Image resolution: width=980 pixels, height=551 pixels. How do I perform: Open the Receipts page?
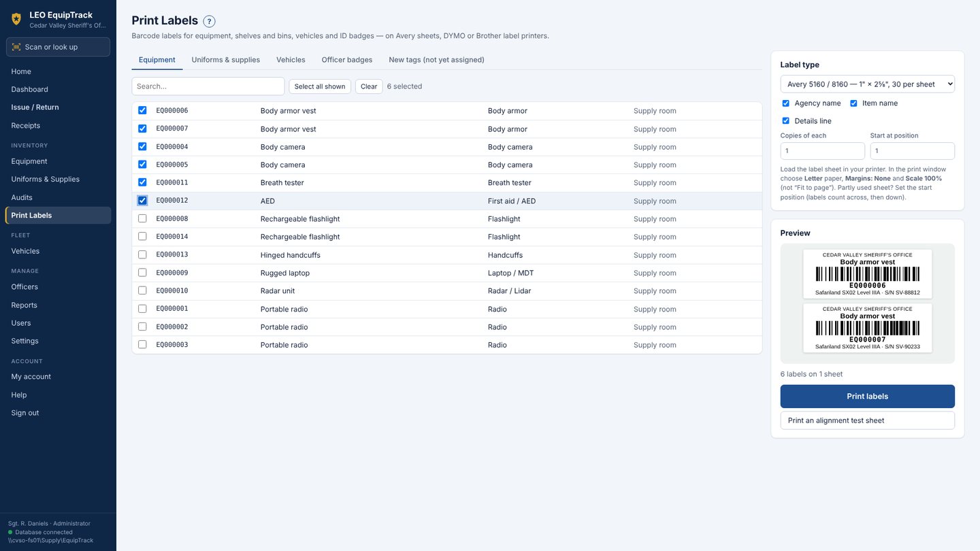click(58, 125)
